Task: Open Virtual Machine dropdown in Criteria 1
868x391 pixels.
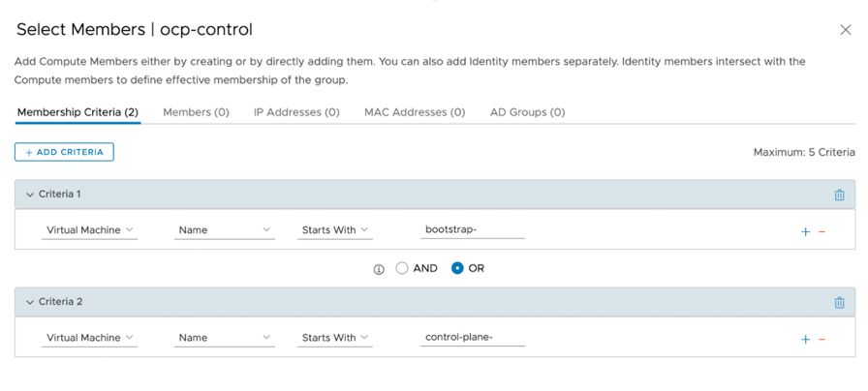Action: point(90,230)
